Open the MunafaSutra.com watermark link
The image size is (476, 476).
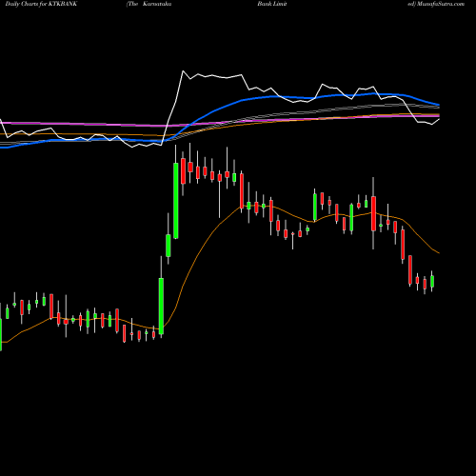(x=440, y=4)
